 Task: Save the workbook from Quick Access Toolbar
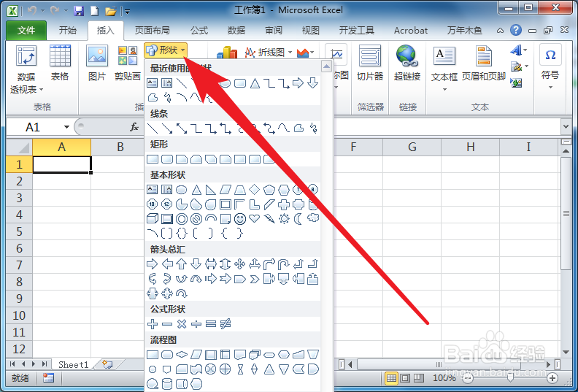(78, 11)
